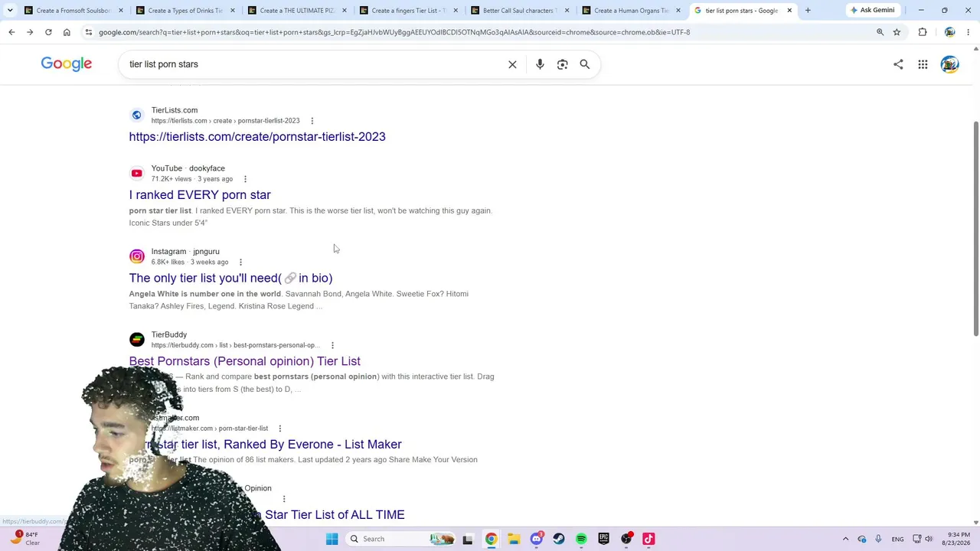Screen dimensions: 980x551
Task: Open more options for Instagram jpnguru result
Action: (240, 262)
